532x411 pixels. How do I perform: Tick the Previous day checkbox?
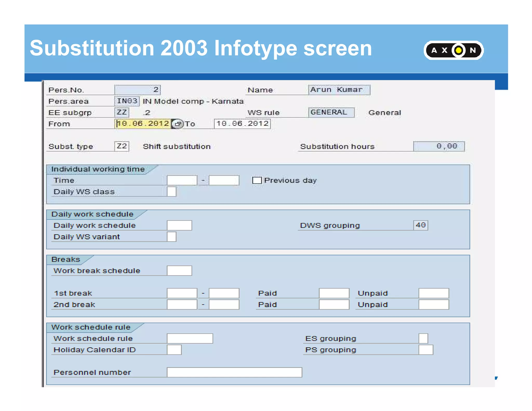(x=257, y=180)
